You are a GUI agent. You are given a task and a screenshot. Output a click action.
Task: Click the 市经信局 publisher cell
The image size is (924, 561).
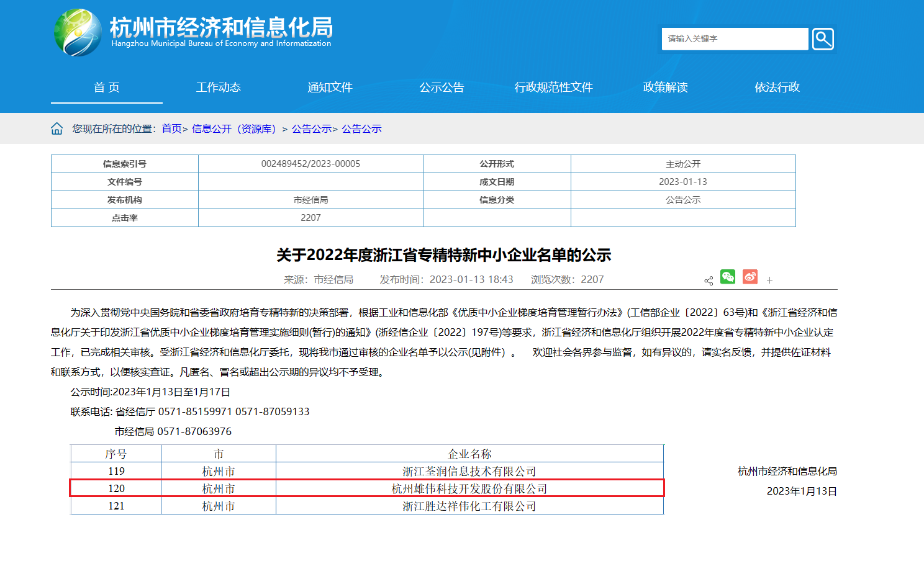coord(310,200)
